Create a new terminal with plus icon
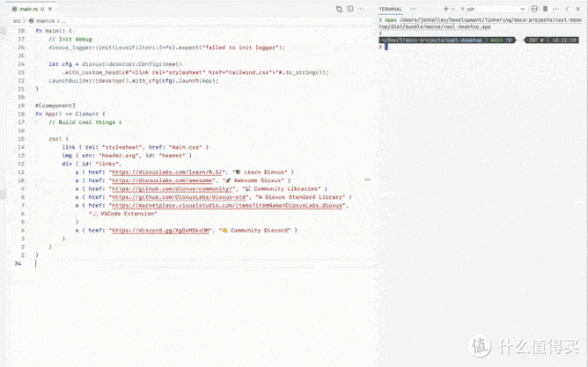The image size is (588, 367). coord(446,8)
